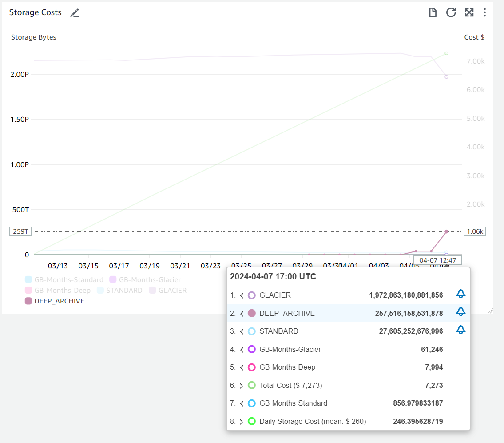Refresh the Storage Costs widget
This screenshot has height=443, width=504.
pos(451,12)
